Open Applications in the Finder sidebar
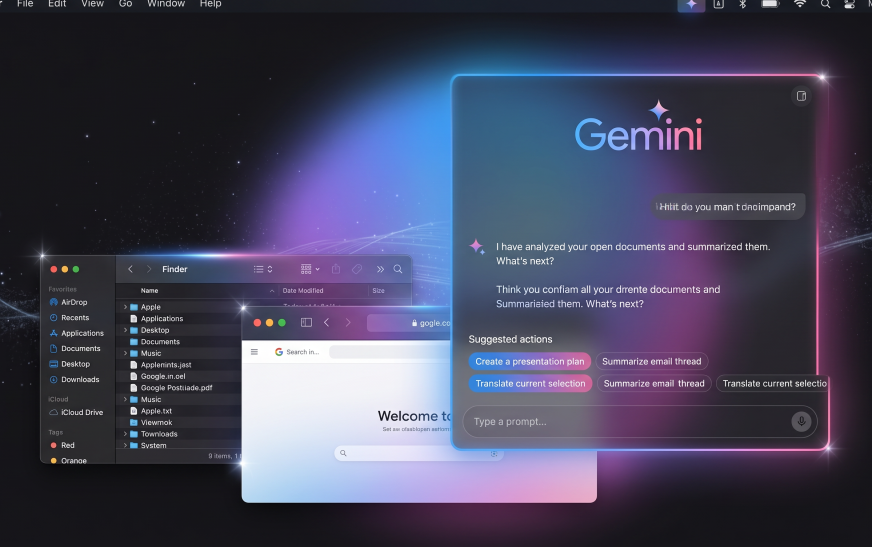Screen dimensions: 872x547 pyautogui.click(x=82, y=334)
